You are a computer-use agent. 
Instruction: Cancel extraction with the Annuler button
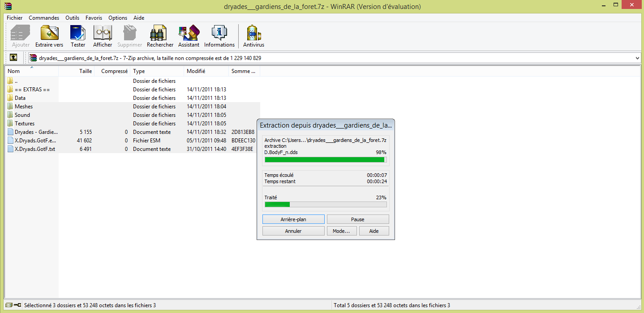pos(293,231)
